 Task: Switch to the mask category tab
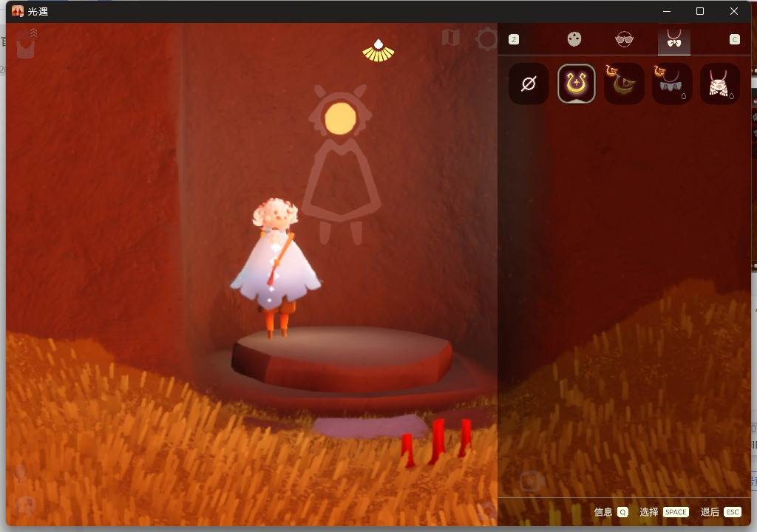[x=574, y=39]
